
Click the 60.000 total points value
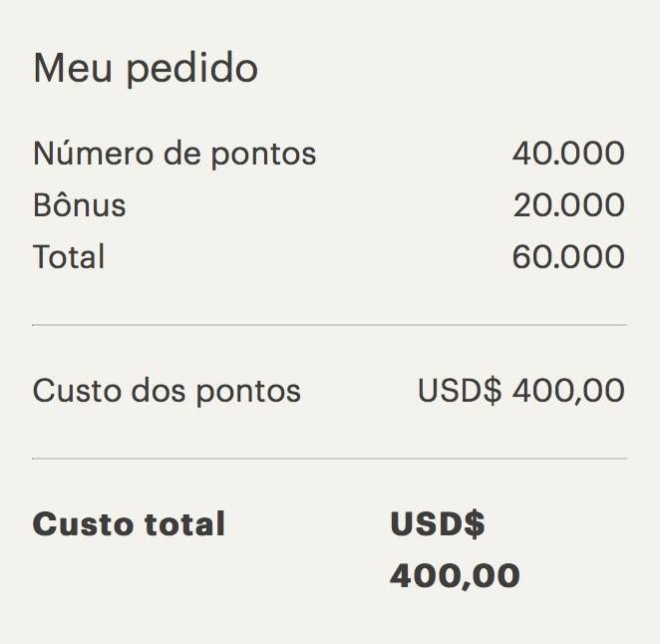pos(568,257)
